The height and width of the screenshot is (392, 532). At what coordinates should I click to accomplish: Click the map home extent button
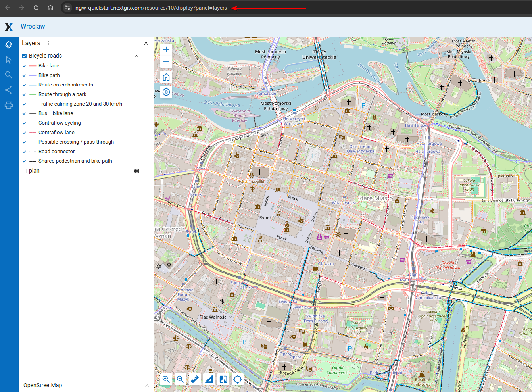[x=166, y=77]
